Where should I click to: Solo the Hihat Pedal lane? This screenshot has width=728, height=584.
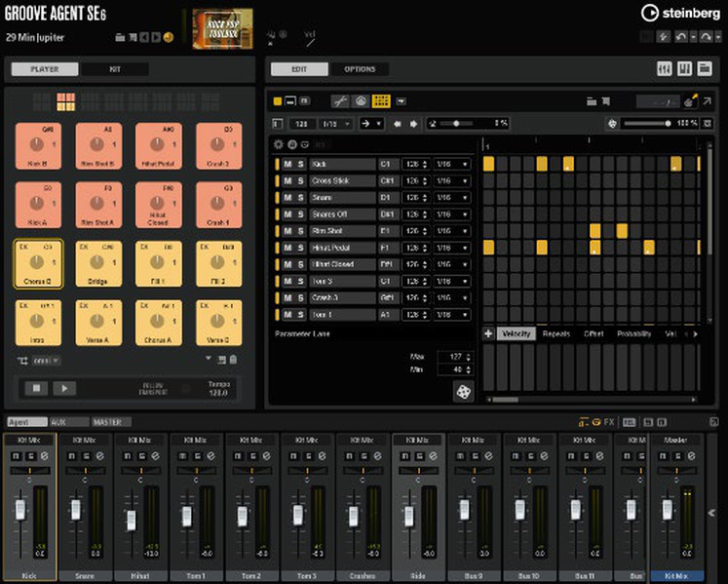coord(300,248)
